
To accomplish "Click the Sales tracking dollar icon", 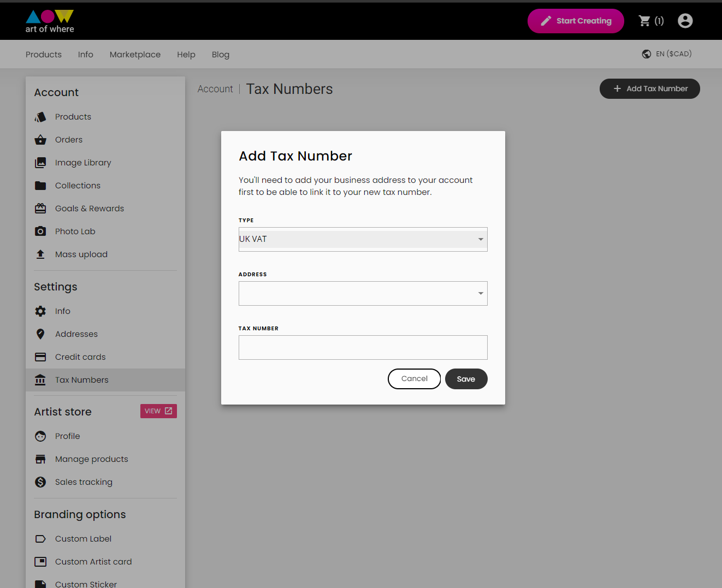I will [x=40, y=482].
